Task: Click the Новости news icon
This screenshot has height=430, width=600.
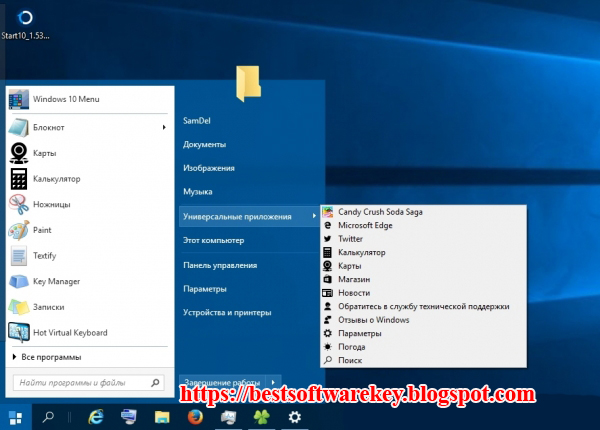Action: (328, 293)
